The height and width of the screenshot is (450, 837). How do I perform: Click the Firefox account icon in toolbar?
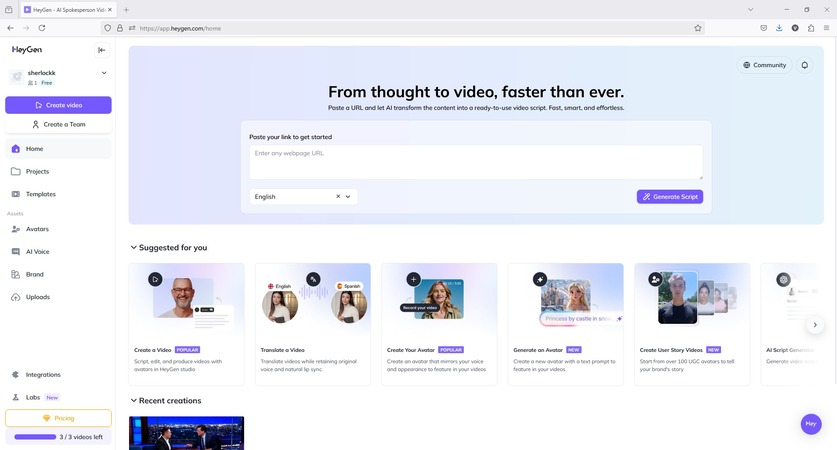(x=795, y=28)
